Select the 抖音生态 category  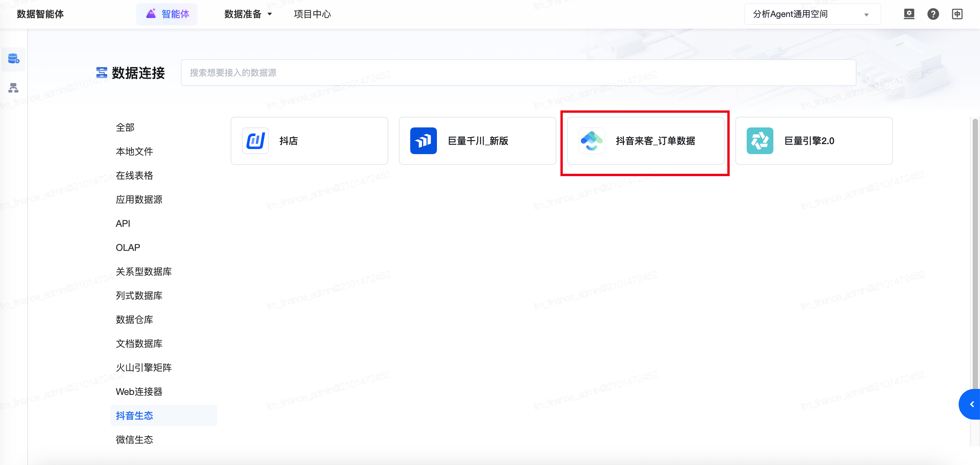pos(164,416)
